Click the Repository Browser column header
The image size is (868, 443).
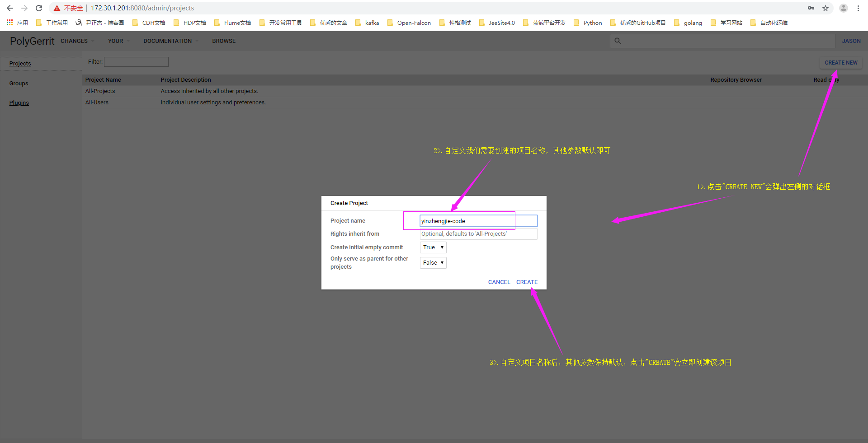(736, 80)
